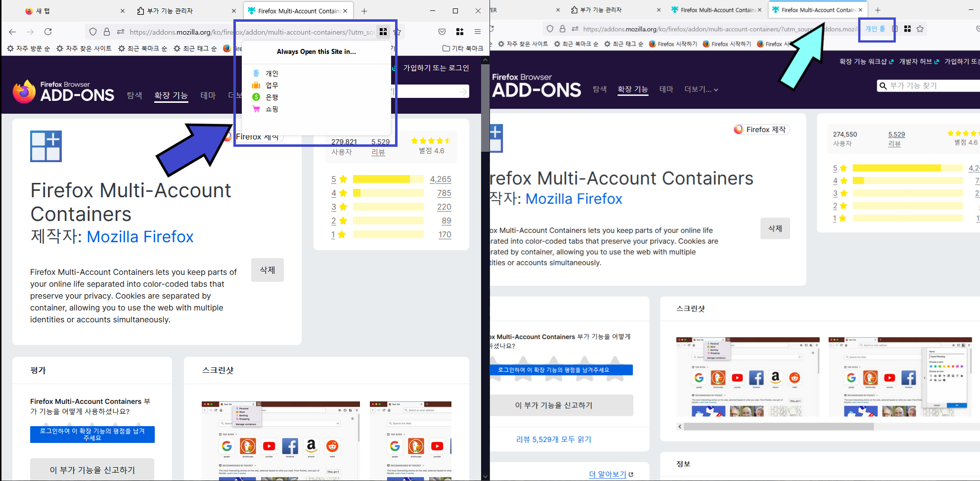Open a new tab with plus button, left window
This screenshot has width=980, height=481.
[364, 11]
